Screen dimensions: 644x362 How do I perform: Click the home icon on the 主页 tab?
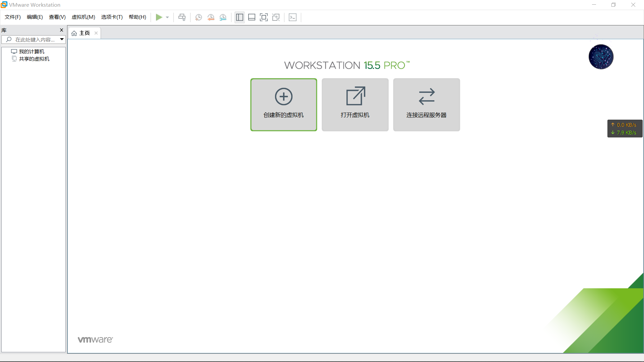tap(74, 33)
